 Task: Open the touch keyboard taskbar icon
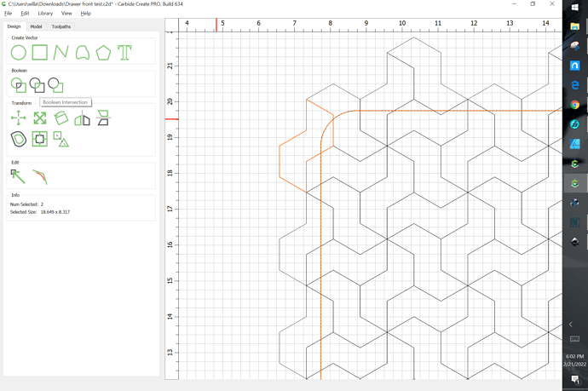[x=575, y=339]
